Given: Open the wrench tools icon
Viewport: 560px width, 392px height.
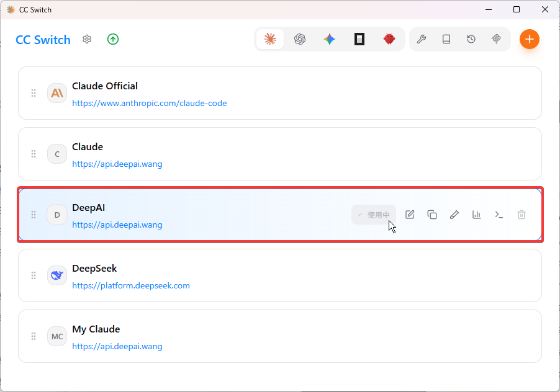Looking at the screenshot, I should pos(422,39).
